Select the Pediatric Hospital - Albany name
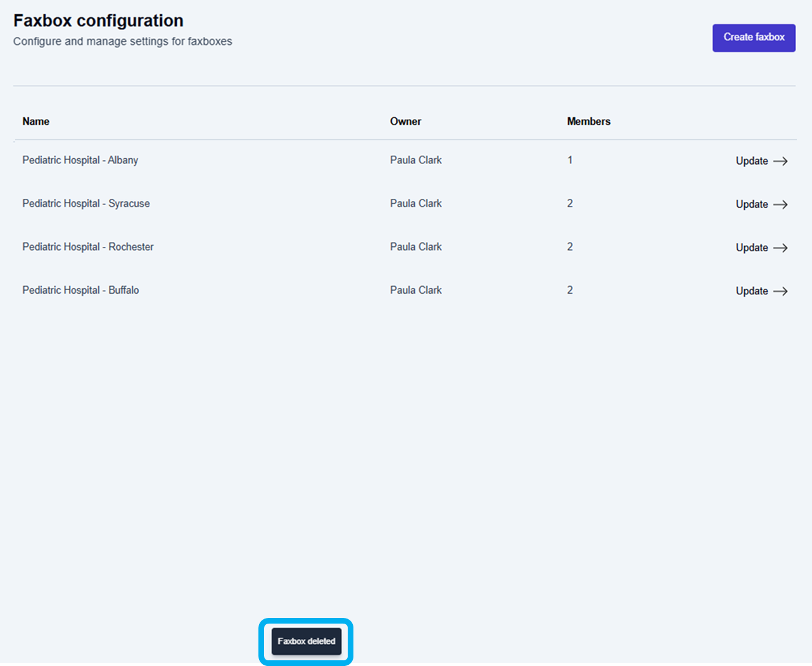 80,160
